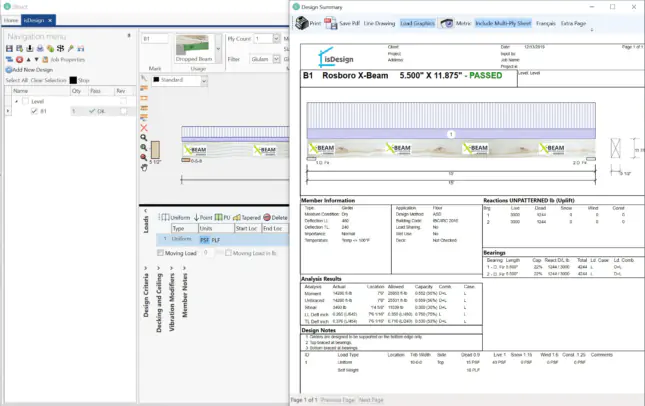The image size is (645, 406).
Task: Toggle Include Multi-Ply Sheet option
Action: [503, 23]
